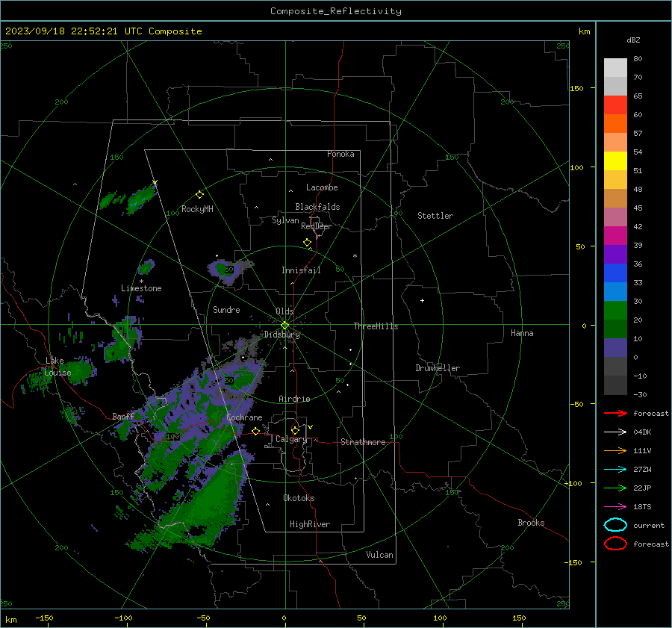Click the green echo cell northwest of Innisfail

click(226, 271)
